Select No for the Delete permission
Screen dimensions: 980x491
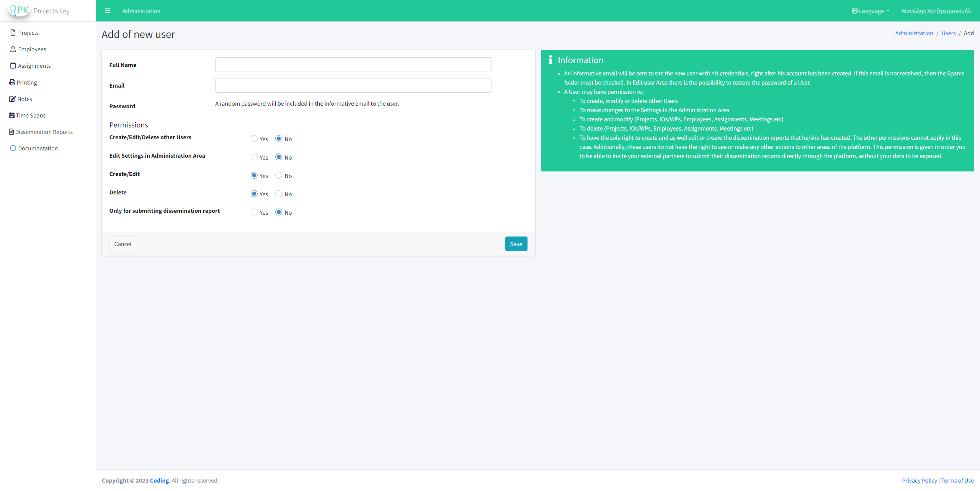click(x=279, y=194)
